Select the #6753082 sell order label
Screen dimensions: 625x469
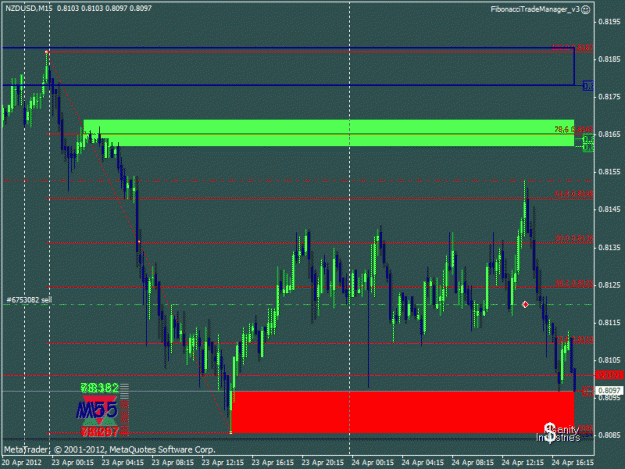29,300
